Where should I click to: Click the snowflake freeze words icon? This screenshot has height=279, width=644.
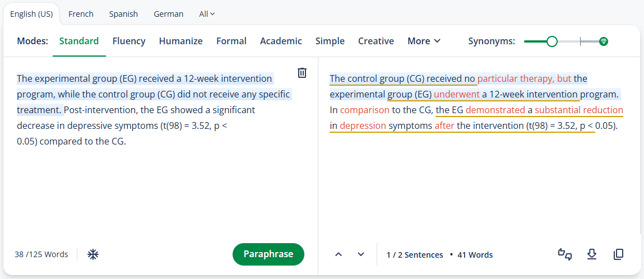coord(93,254)
